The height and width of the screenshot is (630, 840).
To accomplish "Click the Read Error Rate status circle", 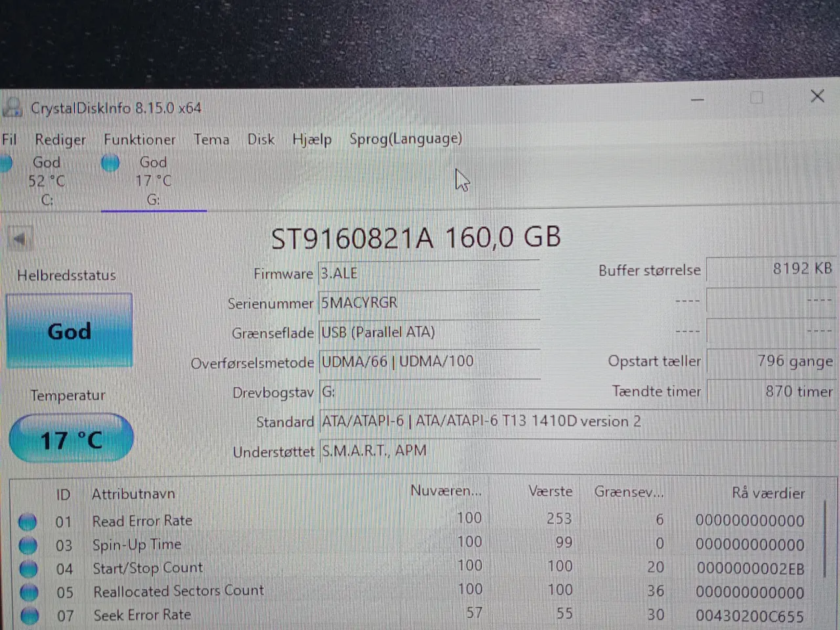I will (x=28, y=522).
